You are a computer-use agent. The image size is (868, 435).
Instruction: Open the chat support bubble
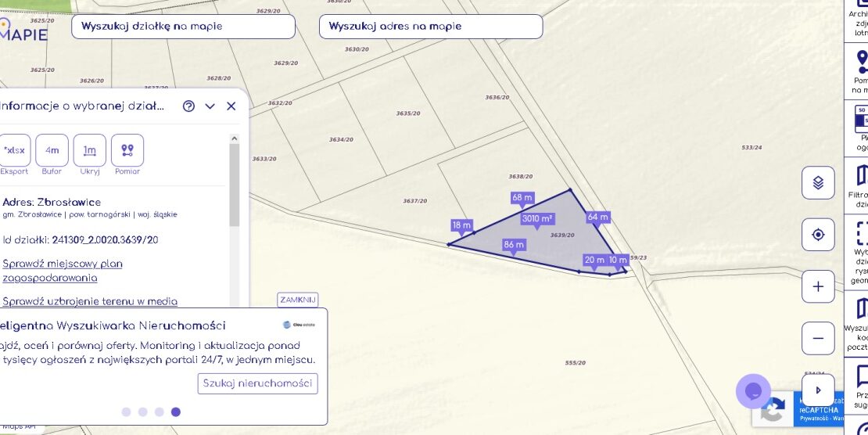click(753, 391)
